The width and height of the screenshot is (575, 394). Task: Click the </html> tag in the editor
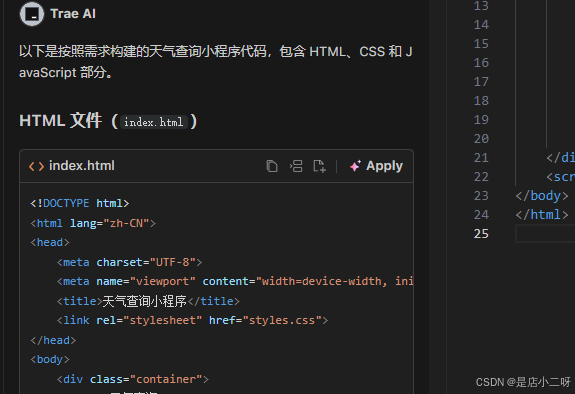(542, 215)
